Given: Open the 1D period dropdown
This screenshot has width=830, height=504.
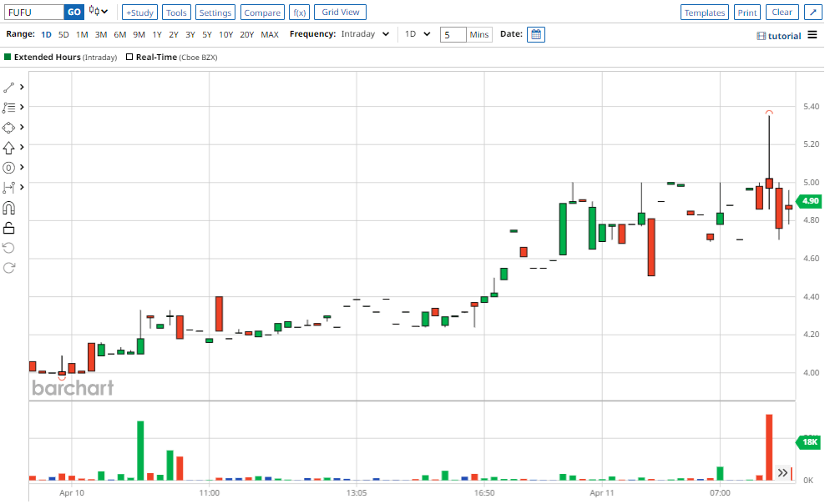Looking at the screenshot, I should (x=418, y=34).
